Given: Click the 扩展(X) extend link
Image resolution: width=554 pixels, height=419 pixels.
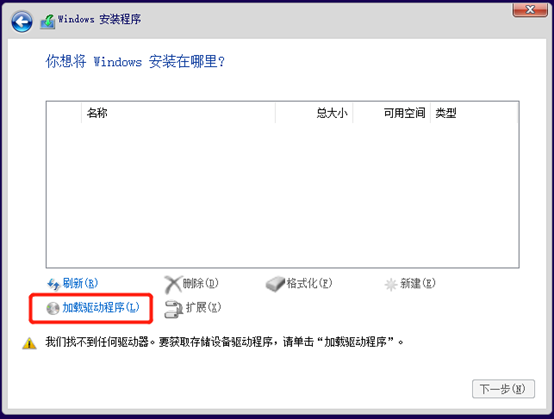Looking at the screenshot, I should [x=204, y=307].
